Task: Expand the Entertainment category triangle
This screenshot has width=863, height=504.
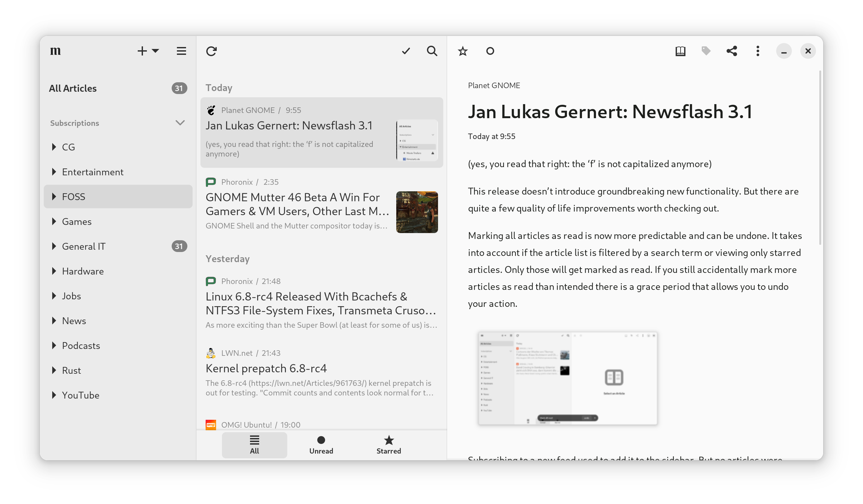Action: 54,172
